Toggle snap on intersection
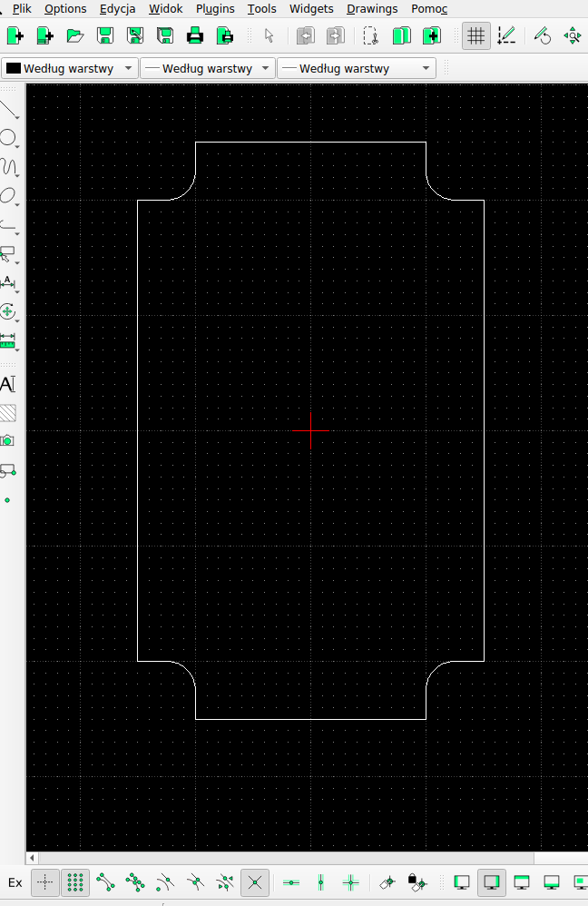588x906 pixels. tap(255, 882)
